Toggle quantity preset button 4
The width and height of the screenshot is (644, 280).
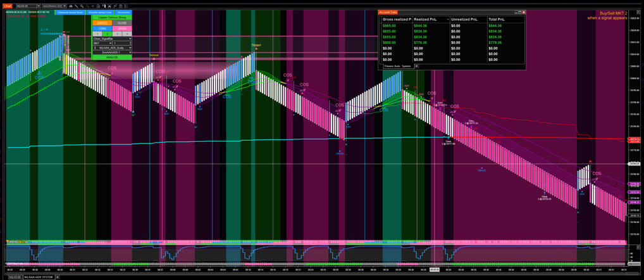point(127,33)
